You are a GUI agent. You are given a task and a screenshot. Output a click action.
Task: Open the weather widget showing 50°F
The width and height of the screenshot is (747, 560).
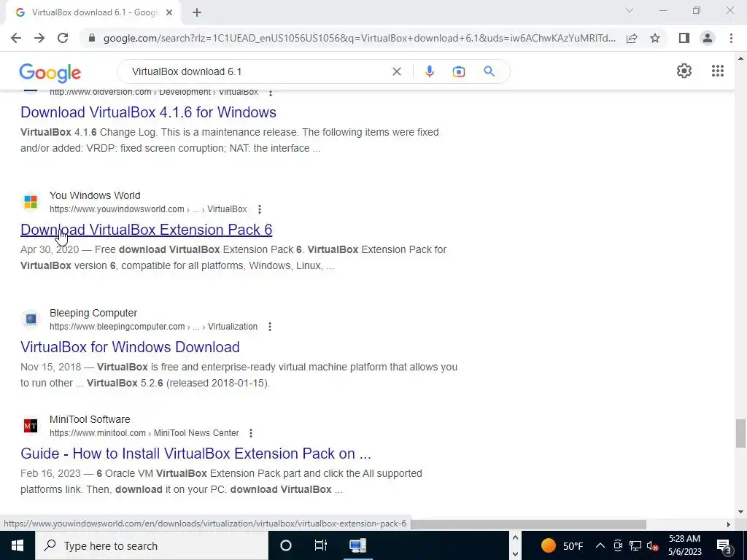coord(562,545)
